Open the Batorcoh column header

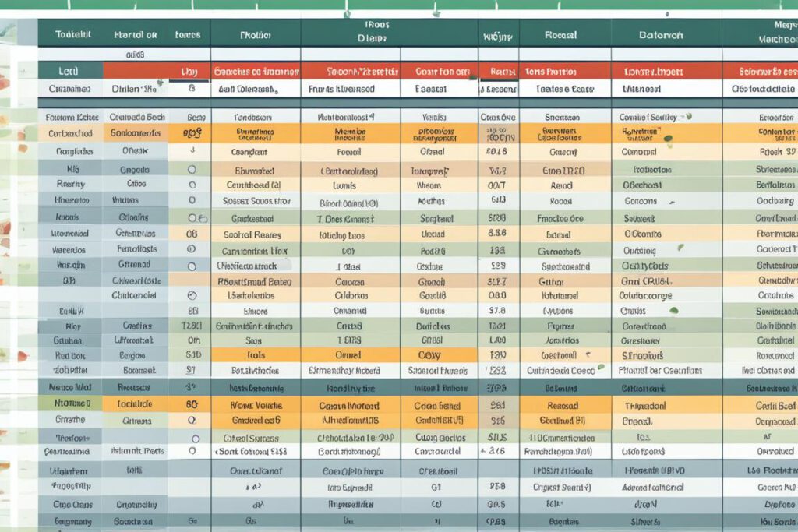click(x=661, y=35)
